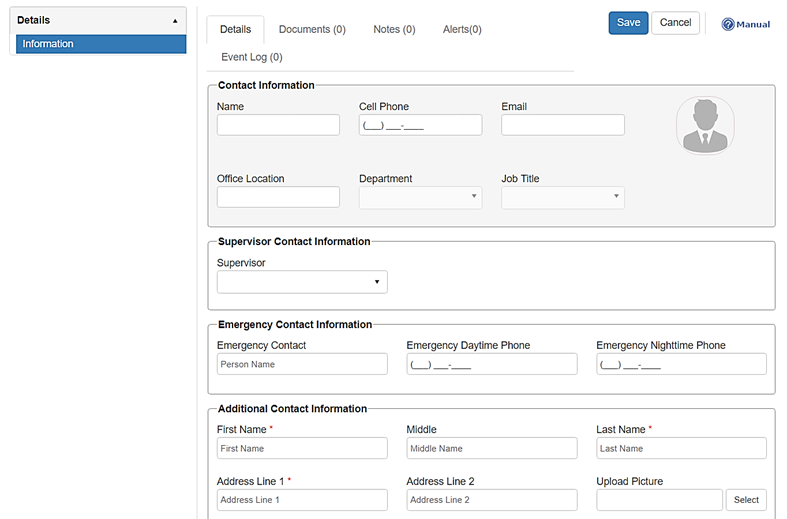Click the Emergency Nighttime Phone field
Screen dimensions: 787x519
(x=681, y=364)
